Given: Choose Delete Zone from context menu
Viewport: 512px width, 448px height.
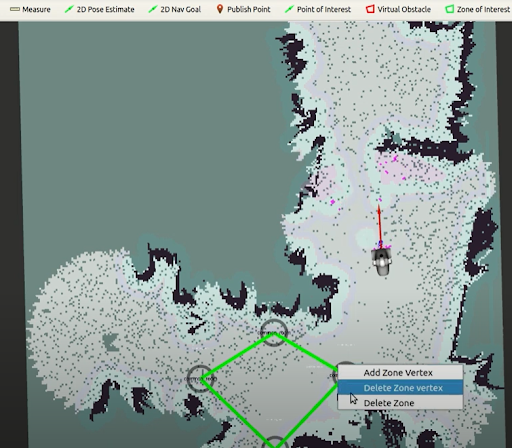Looking at the screenshot, I should tap(400, 403).
